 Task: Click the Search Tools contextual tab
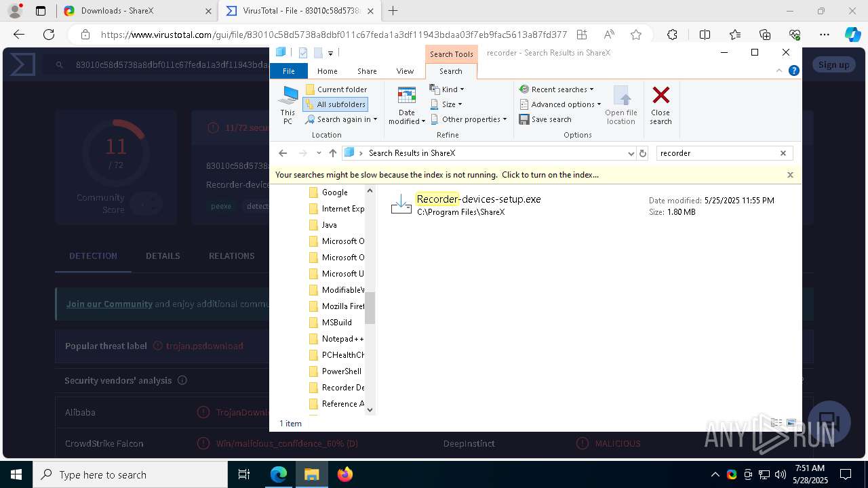pos(451,54)
